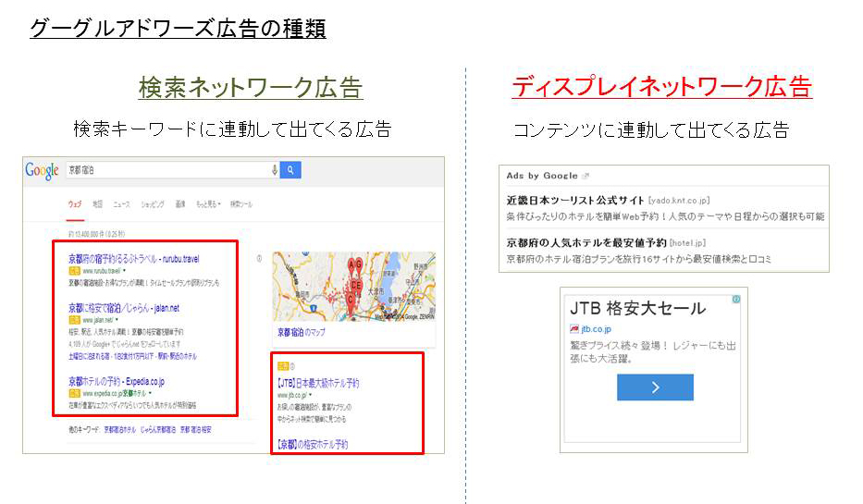Click the yellow ad badge for rurubu.travel
The height and width of the screenshot is (504, 863).
pyautogui.click(x=74, y=271)
